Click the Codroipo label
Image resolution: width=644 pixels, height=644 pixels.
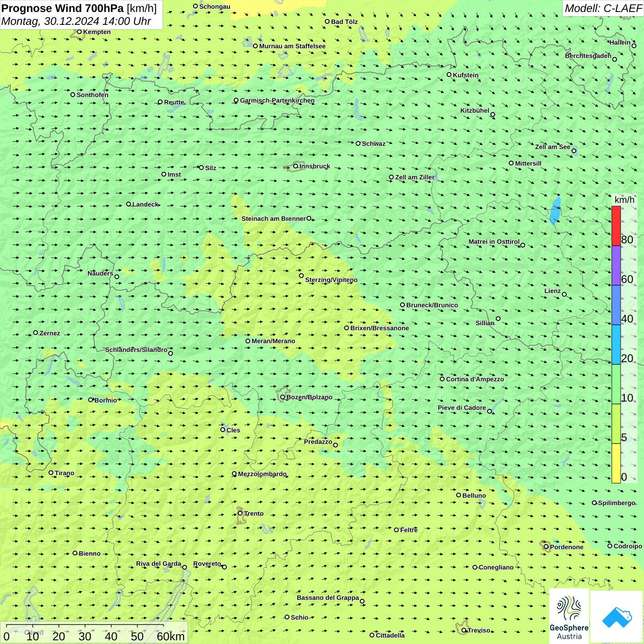627,546
